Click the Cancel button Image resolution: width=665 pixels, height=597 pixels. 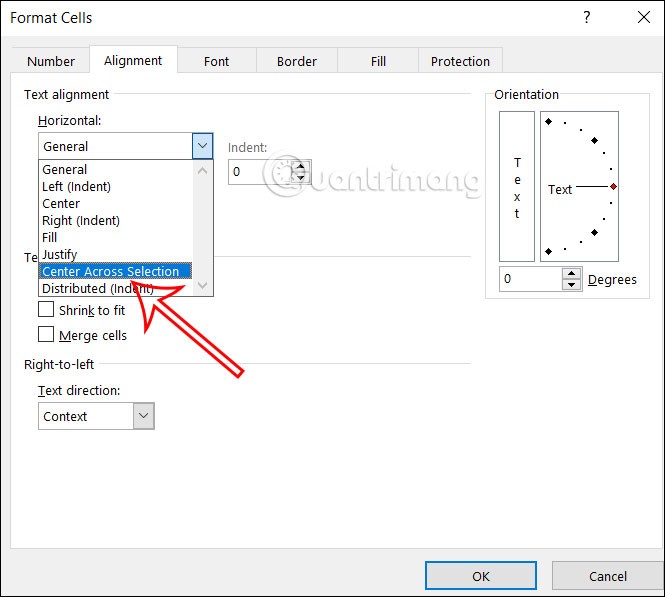tap(607, 576)
